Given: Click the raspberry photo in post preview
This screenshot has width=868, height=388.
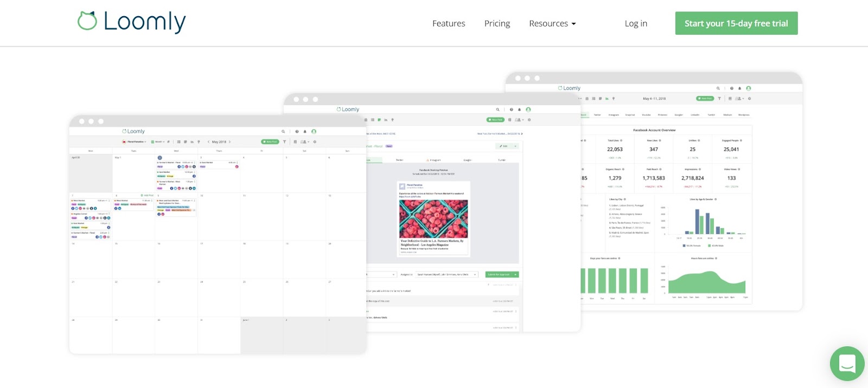Looking at the screenshot, I should 433,219.
